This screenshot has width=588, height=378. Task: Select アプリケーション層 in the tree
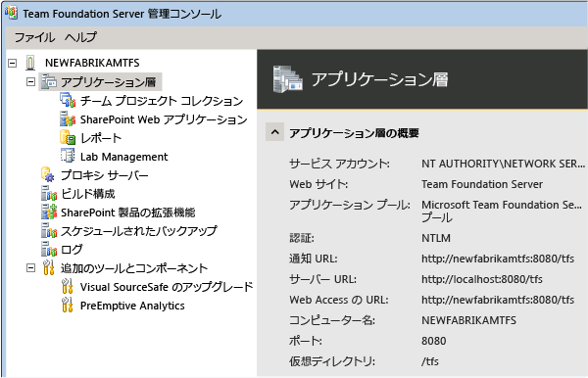point(109,81)
